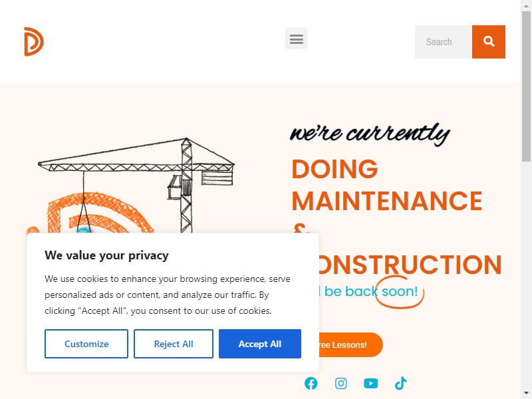Viewport: 532px width, 399px height.
Task: Open the YouTube social icon
Action: pyautogui.click(x=371, y=384)
